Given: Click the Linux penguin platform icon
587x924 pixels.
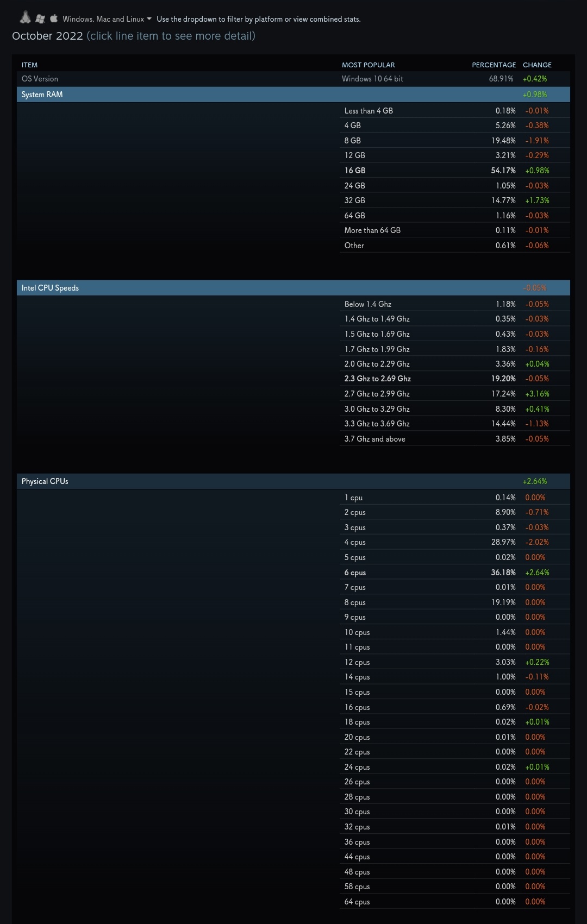Looking at the screenshot, I should point(25,18).
